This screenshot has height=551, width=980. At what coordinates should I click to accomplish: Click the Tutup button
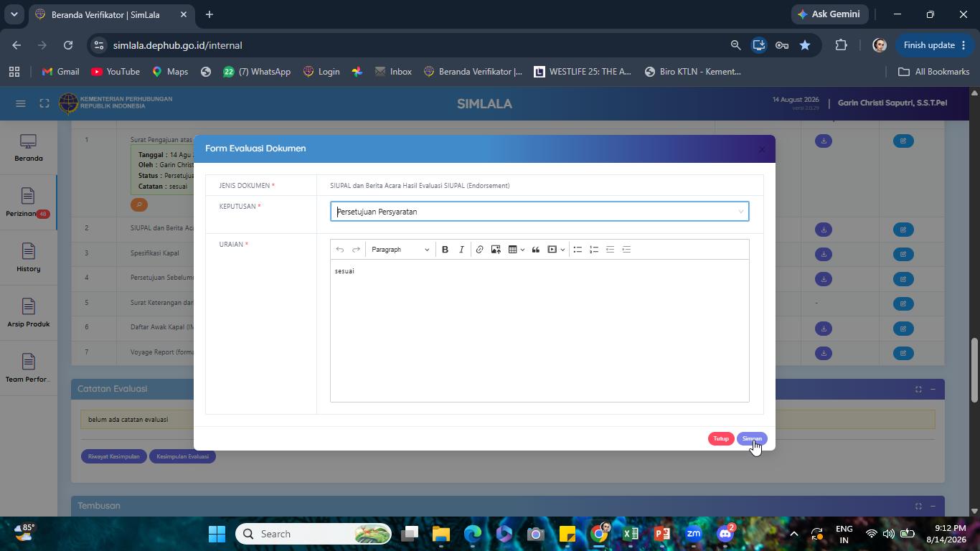(x=721, y=439)
